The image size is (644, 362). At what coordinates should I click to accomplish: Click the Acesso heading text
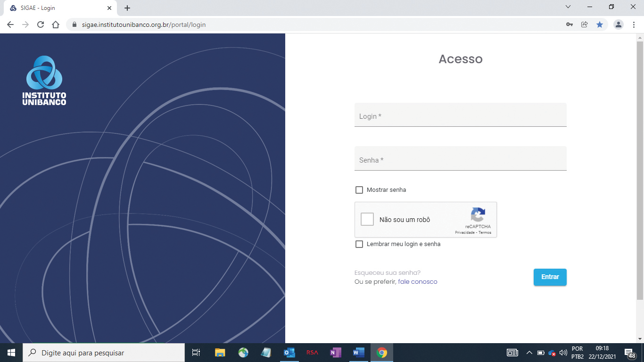461,59
